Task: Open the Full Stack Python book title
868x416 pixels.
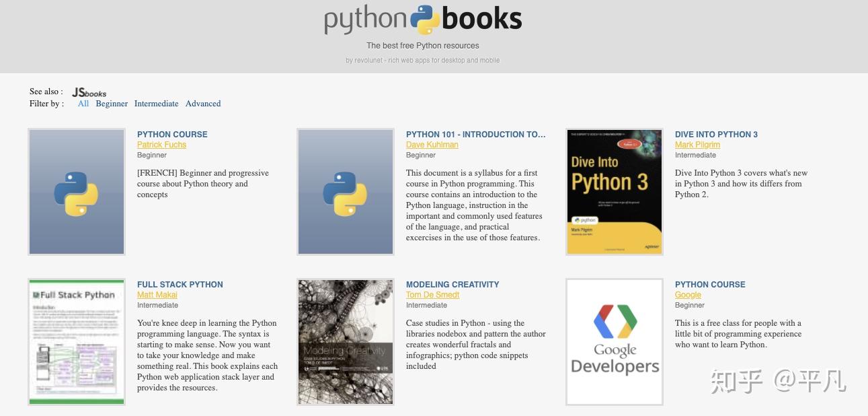Action: point(180,284)
